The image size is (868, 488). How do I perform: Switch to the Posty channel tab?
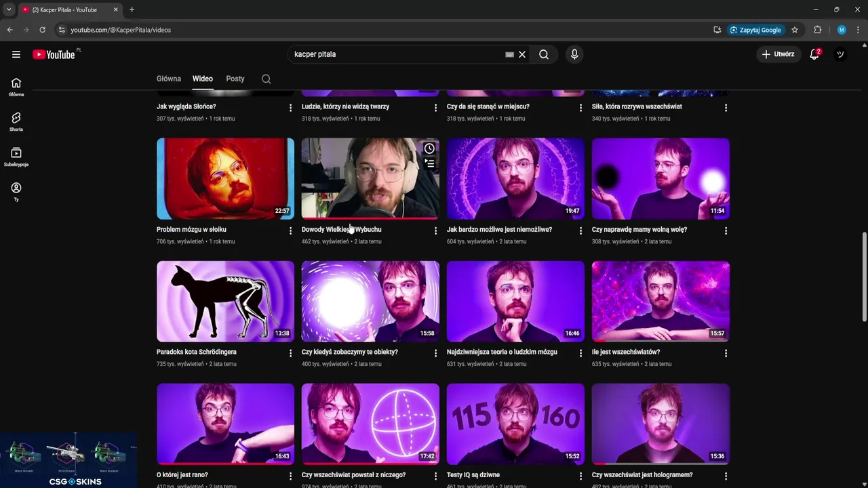[x=235, y=79]
